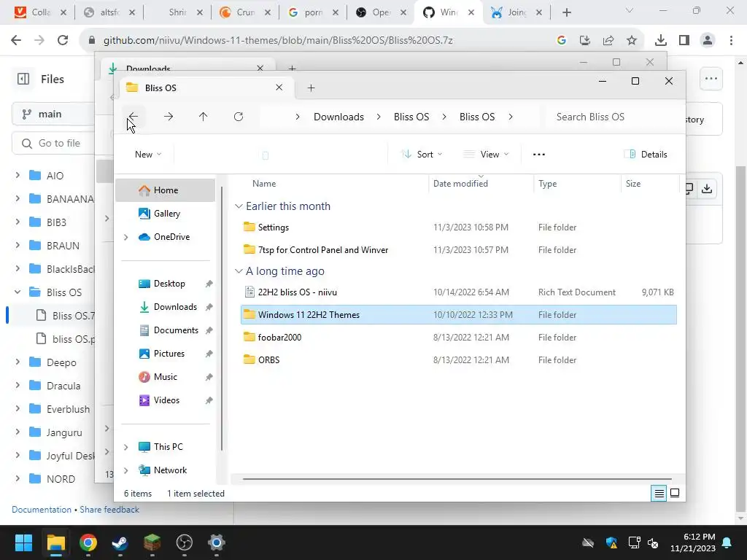Screen dimensions: 747x560
Task: Download raw file icon on GitHub
Action: [x=707, y=189]
